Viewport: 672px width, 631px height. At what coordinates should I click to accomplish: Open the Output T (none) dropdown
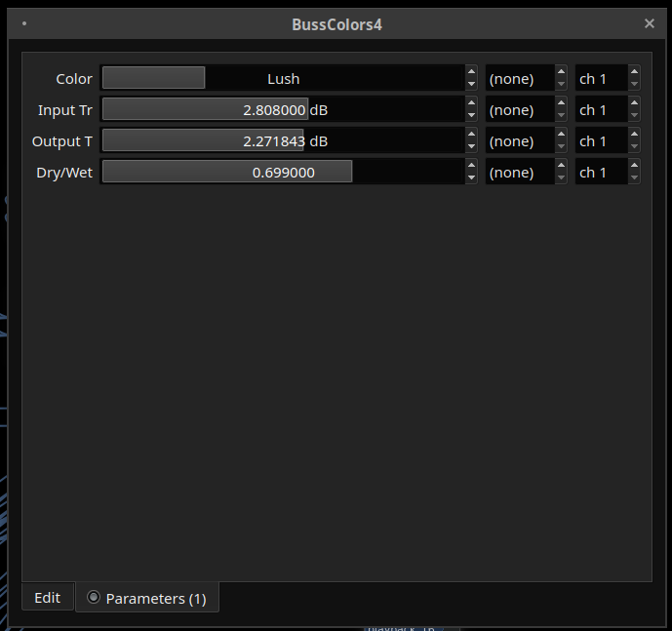coord(519,141)
